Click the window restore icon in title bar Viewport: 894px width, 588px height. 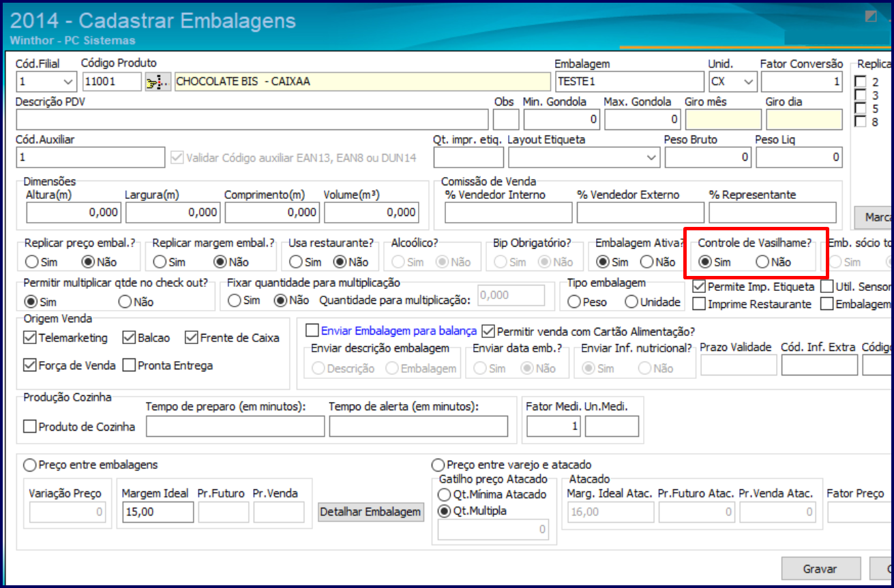pyautogui.click(x=871, y=17)
